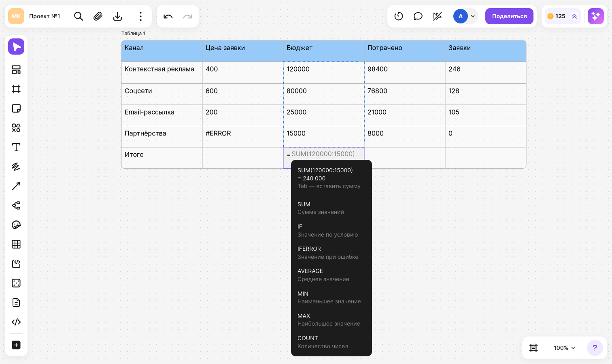Open comments panel

pyautogui.click(x=418, y=16)
